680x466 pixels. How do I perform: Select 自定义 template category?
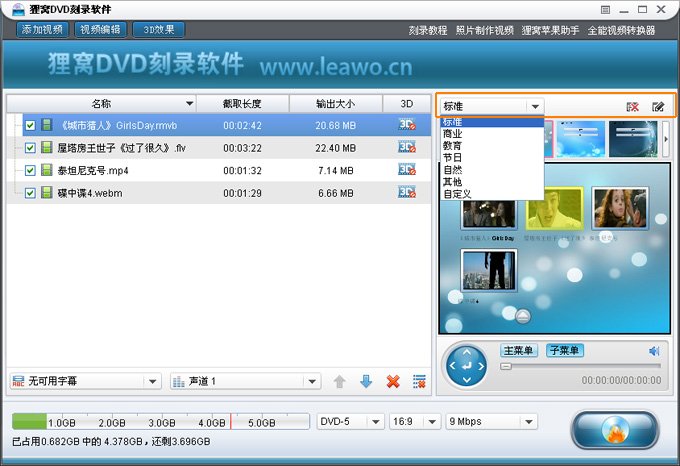click(x=492, y=194)
